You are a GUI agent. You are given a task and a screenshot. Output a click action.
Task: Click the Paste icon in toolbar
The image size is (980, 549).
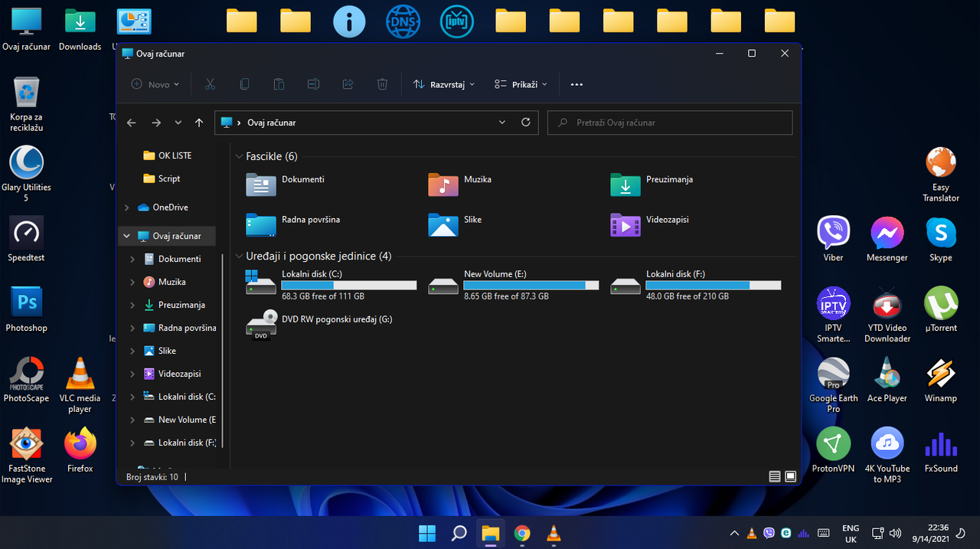(x=279, y=84)
